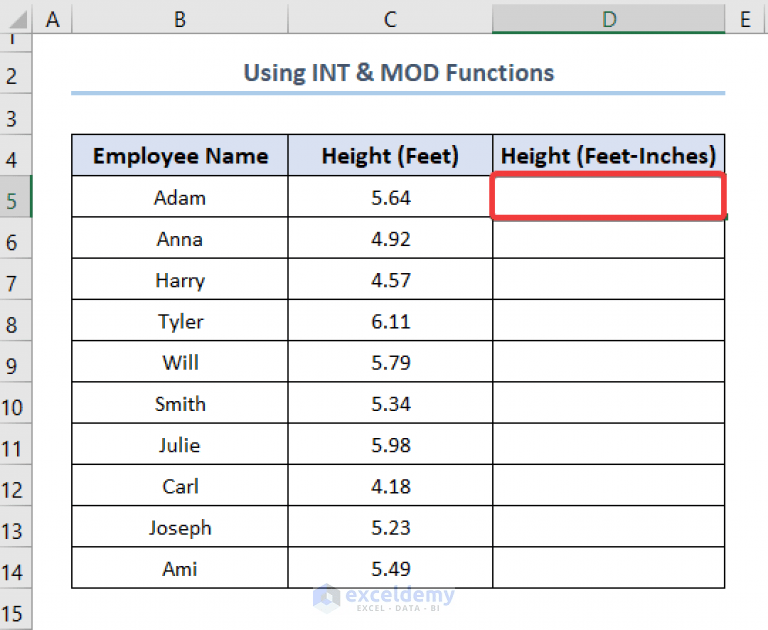This screenshot has height=630, width=768.
Task: Select the height value 5.49
Action: (x=390, y=568)
